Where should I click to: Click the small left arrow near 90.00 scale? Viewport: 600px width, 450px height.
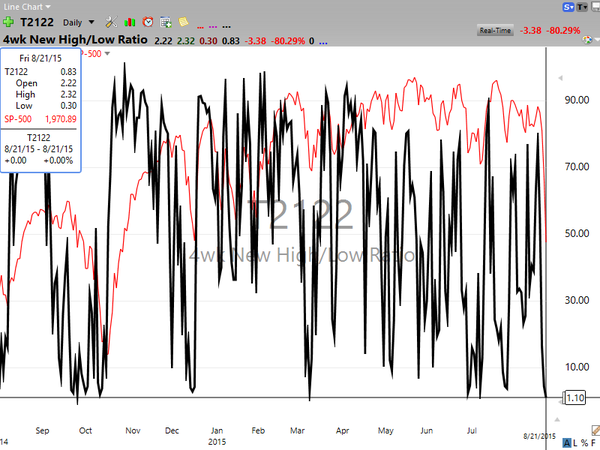[x=561, y=78]
